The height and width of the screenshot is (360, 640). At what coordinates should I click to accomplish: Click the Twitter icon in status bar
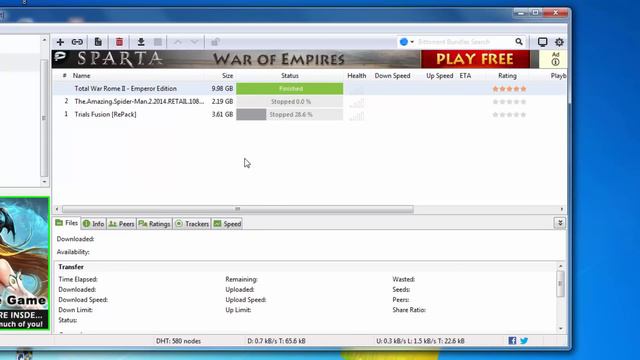524,340
